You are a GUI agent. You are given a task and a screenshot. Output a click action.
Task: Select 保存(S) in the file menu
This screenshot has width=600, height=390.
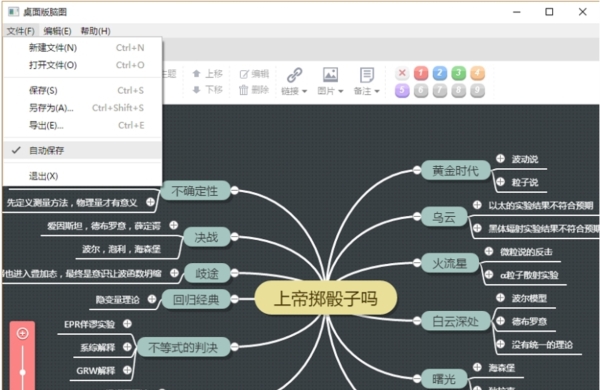tap(83, 90)
